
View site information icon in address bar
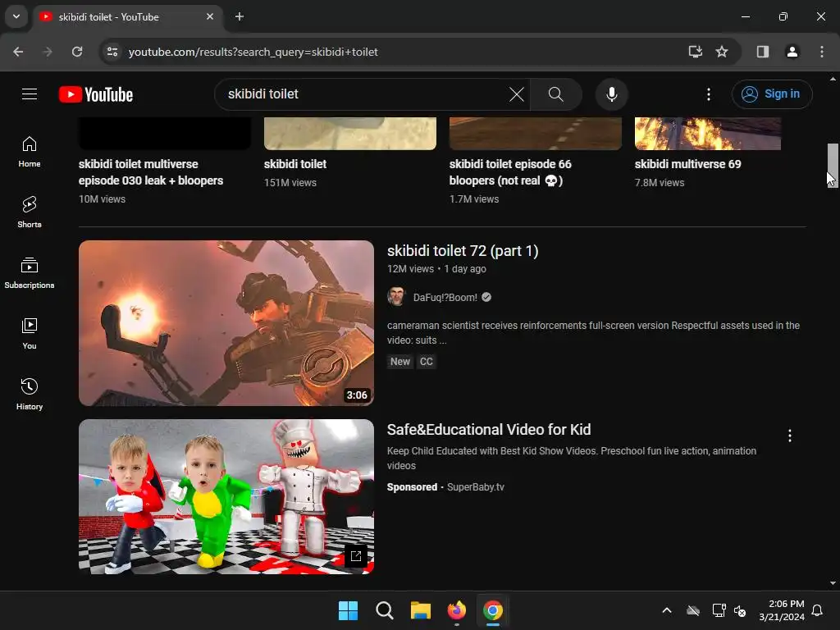pyautogui.click(x=112, y=52)
